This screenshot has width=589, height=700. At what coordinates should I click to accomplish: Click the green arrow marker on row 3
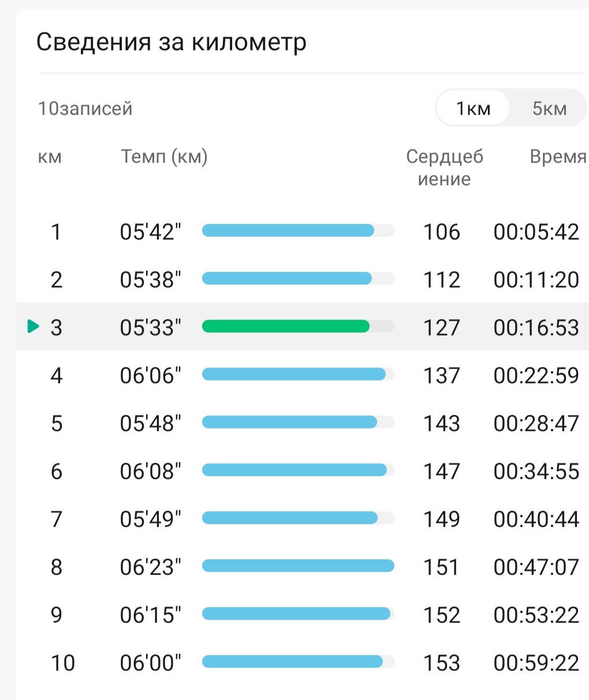click(x=33, y=327)
